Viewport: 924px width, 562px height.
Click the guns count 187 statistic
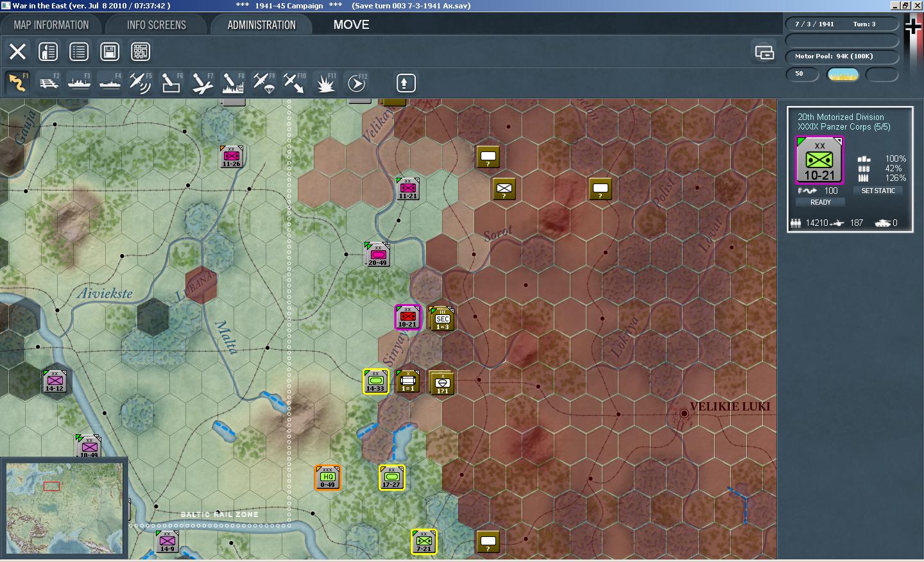click(857, 223)
